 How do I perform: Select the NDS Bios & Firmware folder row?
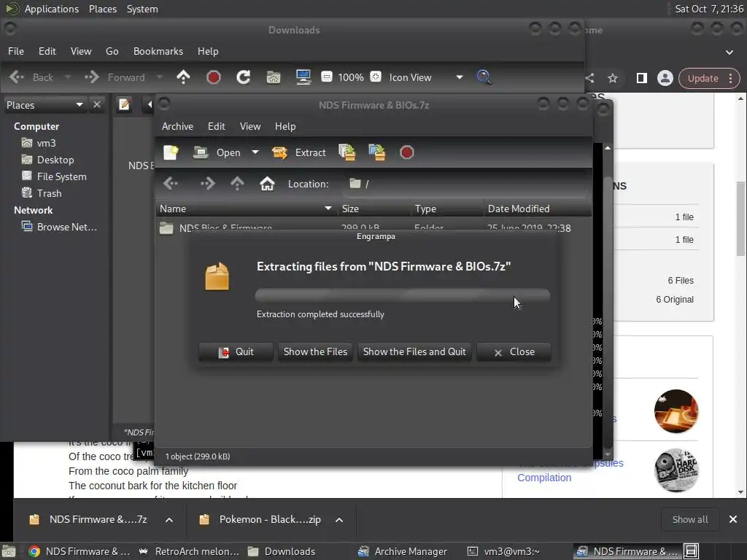pyautogui.click(x=373, y=228)
